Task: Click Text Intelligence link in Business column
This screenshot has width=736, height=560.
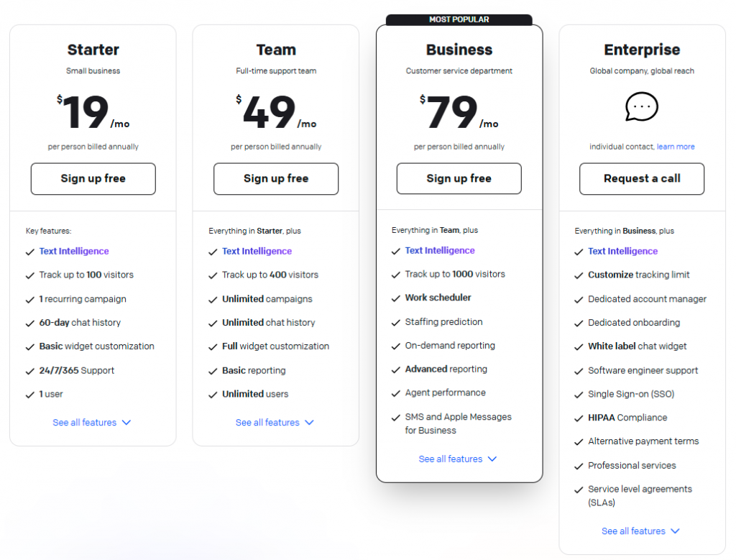Action: [440, 251]
